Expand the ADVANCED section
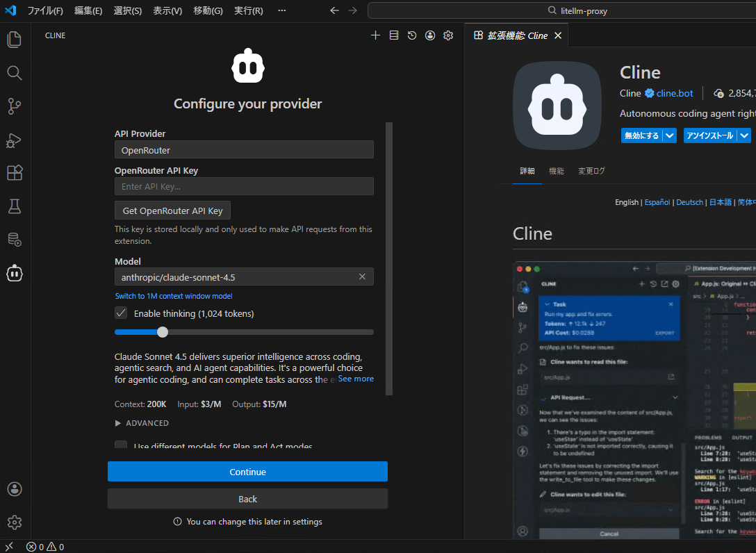Image resolution: width=756 pixels, height=553 pixels. pos(142,423)
